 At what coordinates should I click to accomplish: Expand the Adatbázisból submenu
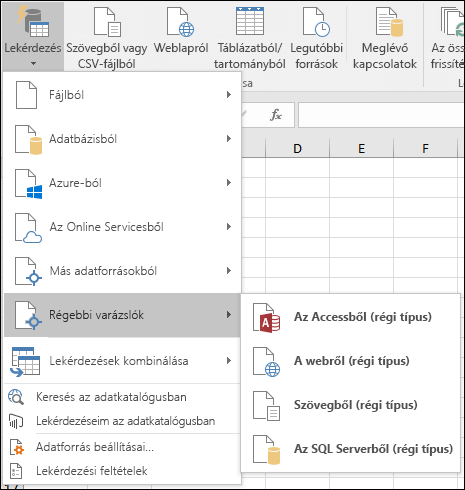tap(123, 139)
